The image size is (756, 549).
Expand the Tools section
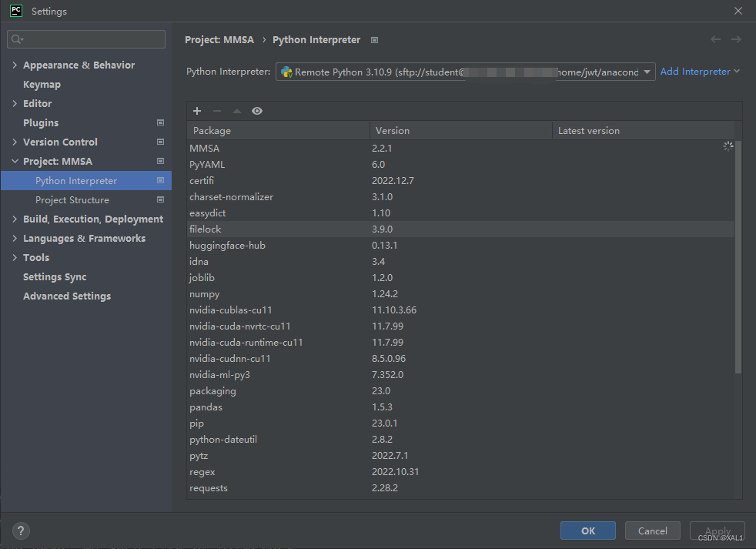(x=15, y=258)
